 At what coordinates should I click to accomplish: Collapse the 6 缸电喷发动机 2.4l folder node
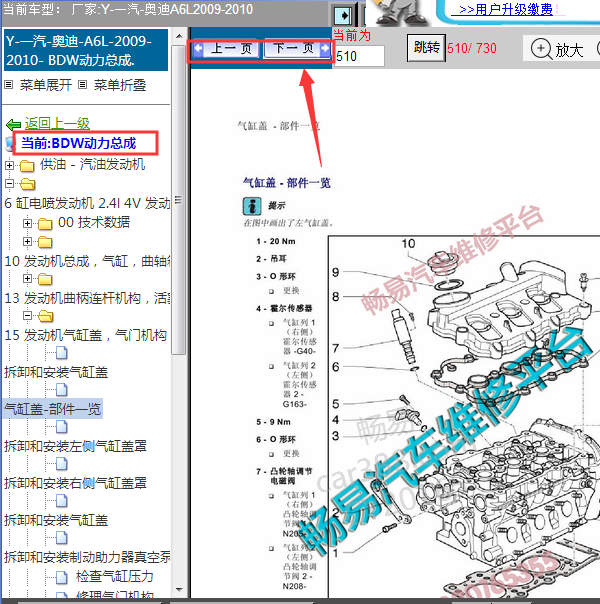pyautogui.click(x=9, y=183)
